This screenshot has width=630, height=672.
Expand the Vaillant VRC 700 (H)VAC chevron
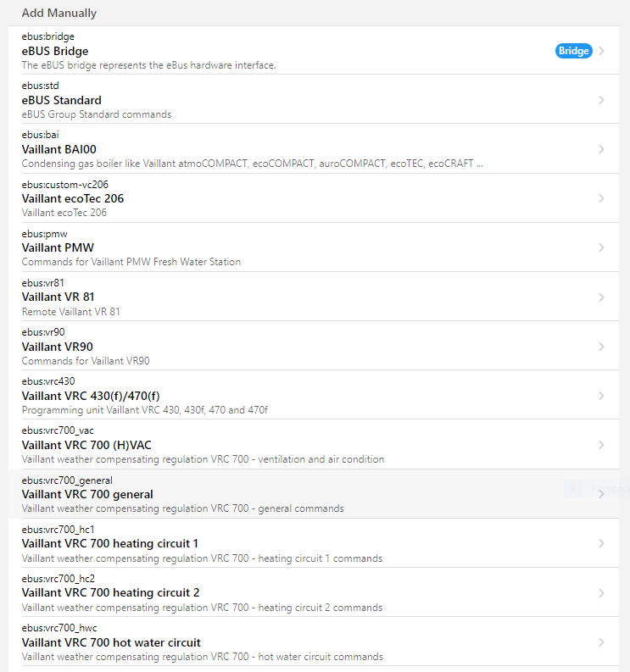point(601,445)
